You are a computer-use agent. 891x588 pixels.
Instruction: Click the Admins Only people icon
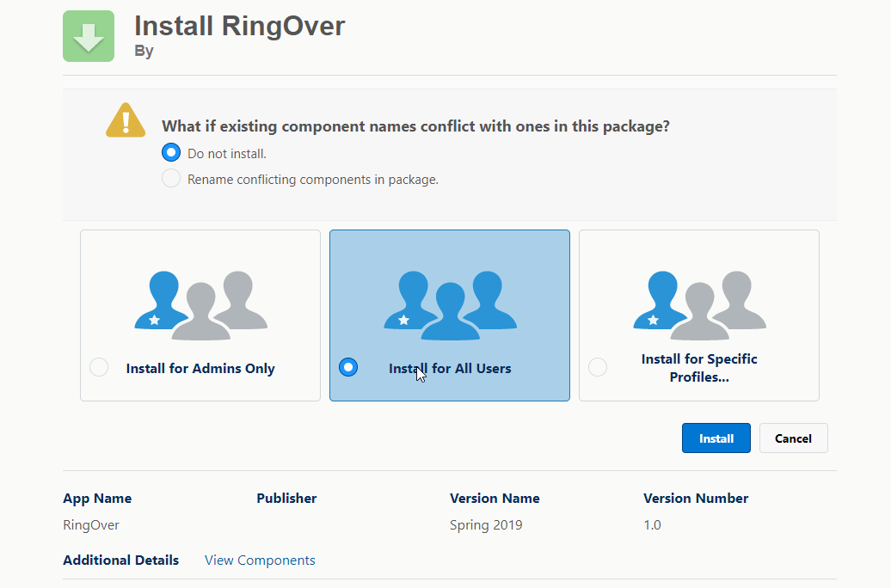click(x=200, y=306)
